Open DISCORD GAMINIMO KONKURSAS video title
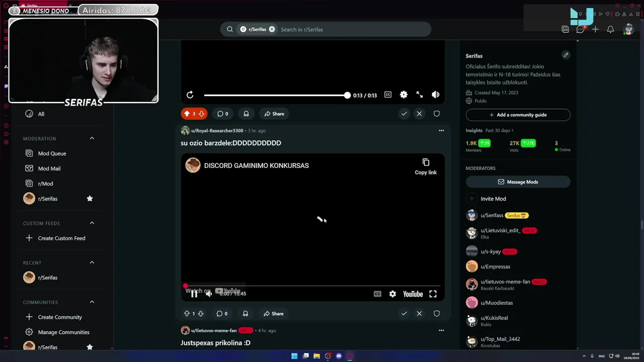The height and width of the screenshot is (362, 644). pos(257,165)
